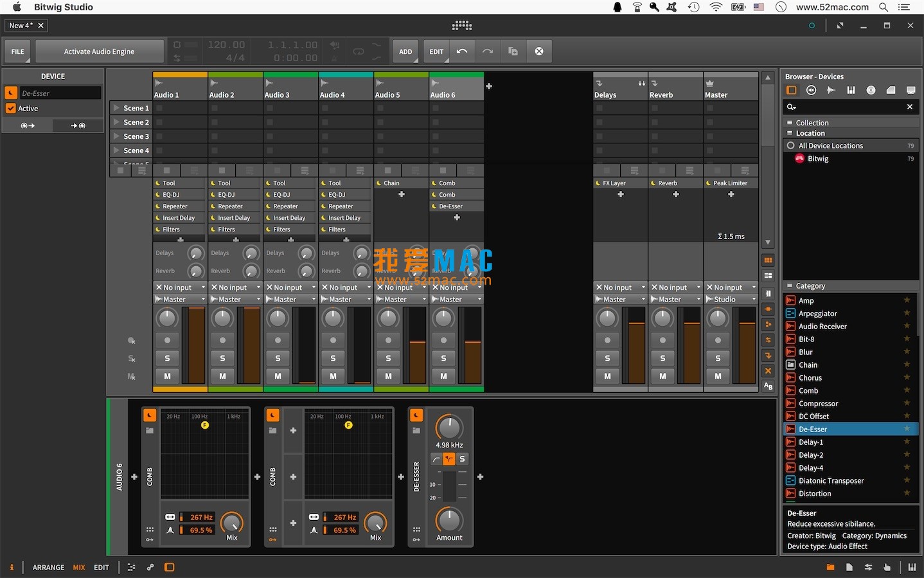Open the ADD menu dropdown
Viewport: 924px width, 578px height.
(x=405, y=51)
